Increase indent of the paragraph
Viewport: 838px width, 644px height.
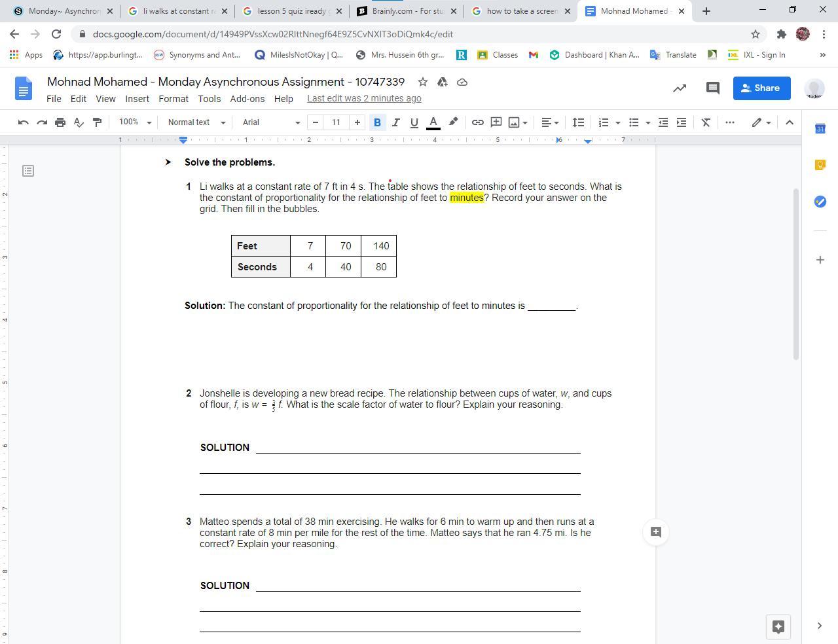(682, 122)
